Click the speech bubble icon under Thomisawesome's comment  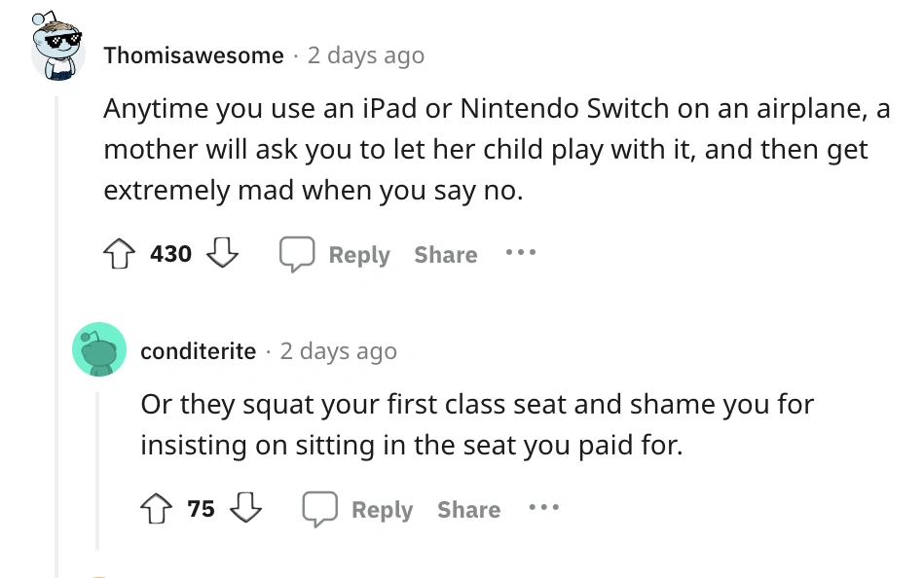pyautogui.click(x=296, y=255)
